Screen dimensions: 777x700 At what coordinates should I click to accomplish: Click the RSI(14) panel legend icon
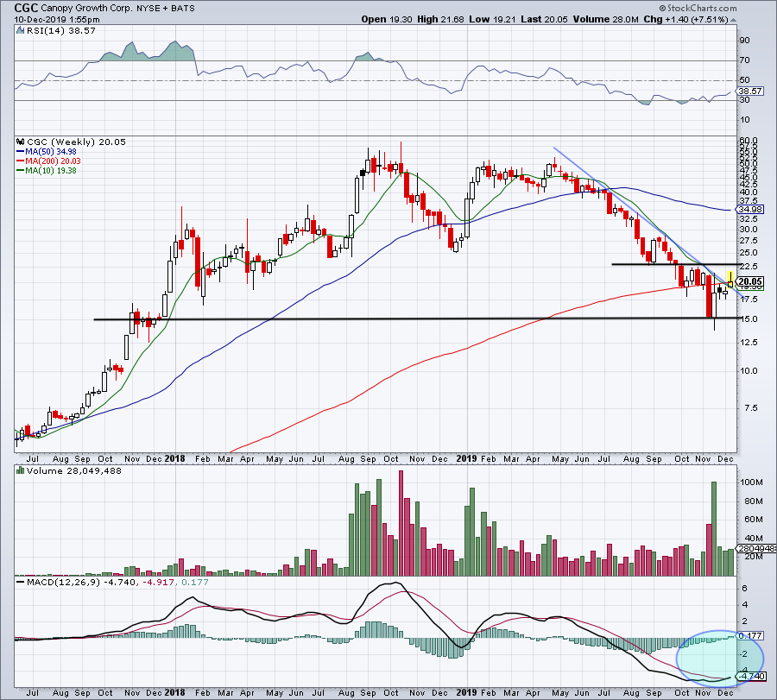click(20, 31)
